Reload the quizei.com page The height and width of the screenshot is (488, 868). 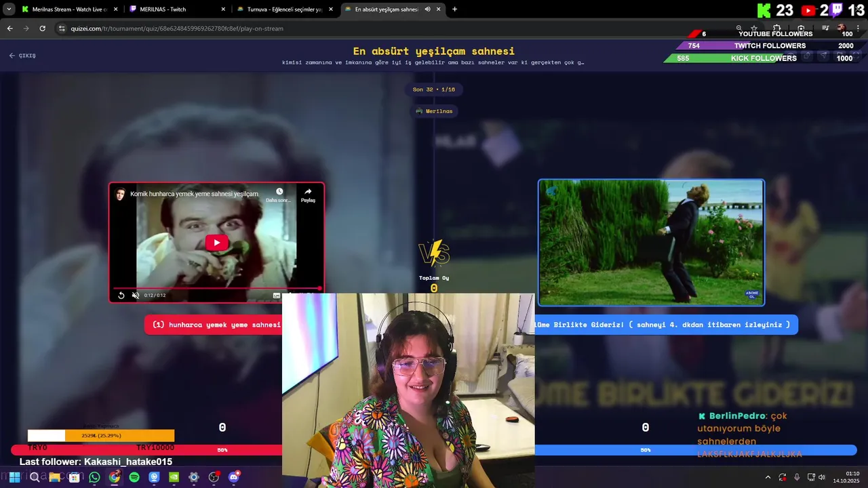(x=42, y=28)
